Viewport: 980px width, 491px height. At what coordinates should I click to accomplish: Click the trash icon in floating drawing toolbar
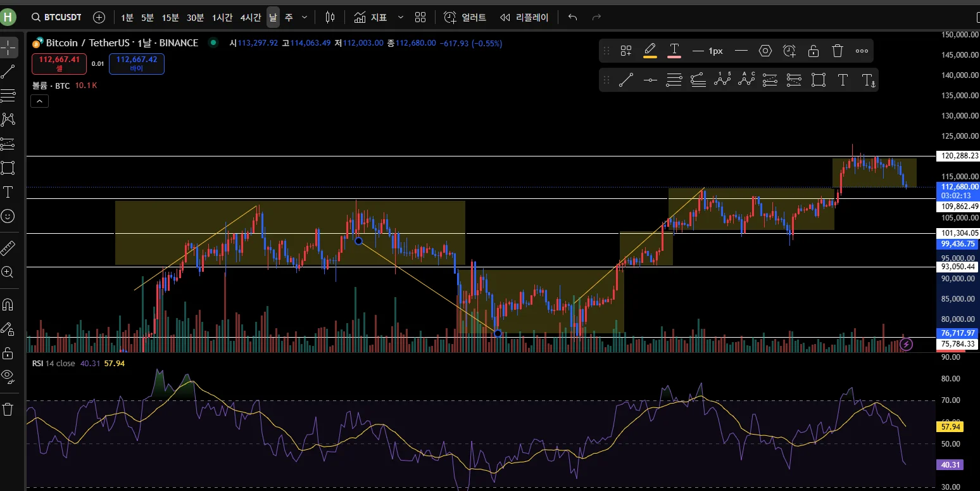coord(838,51)
